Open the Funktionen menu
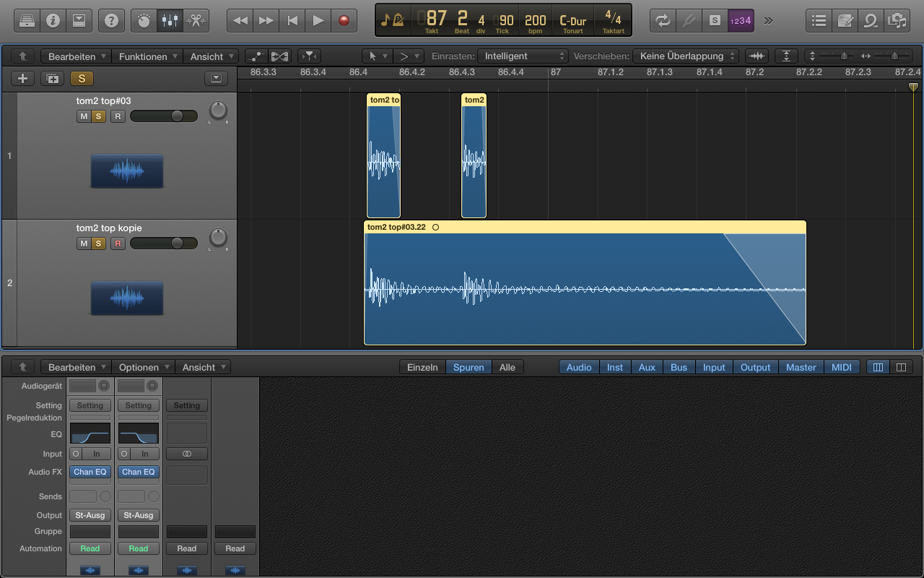This screenshot has width=924, height=578. (x=148, y=56)
